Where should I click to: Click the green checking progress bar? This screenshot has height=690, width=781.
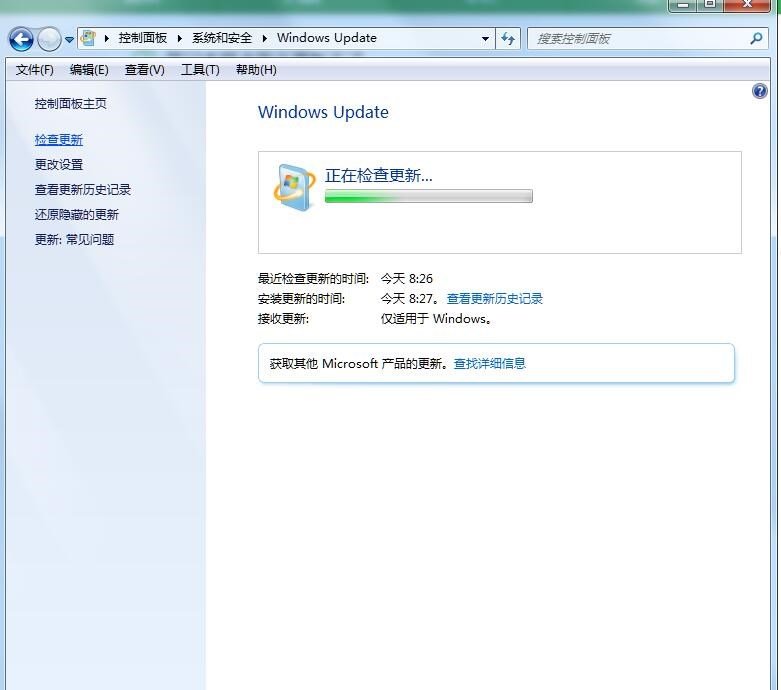[428, 196]
